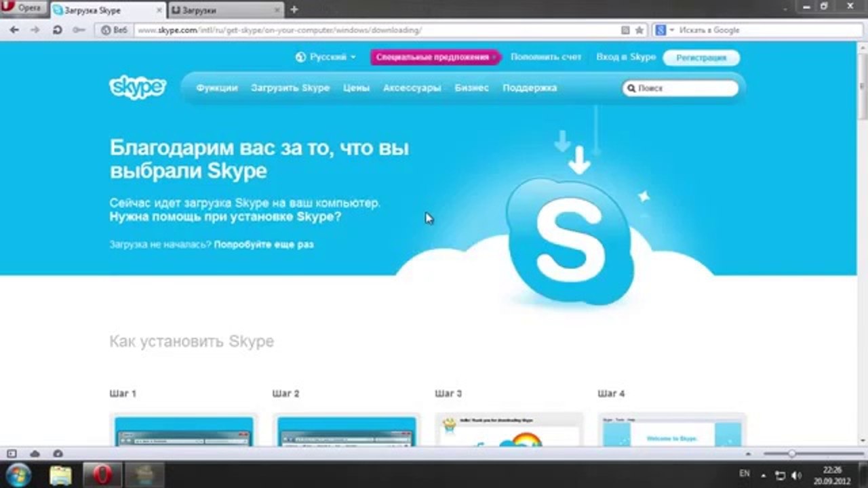Open the Google search engine dropdown
This screenshot has width=868, height=488.
665,30
